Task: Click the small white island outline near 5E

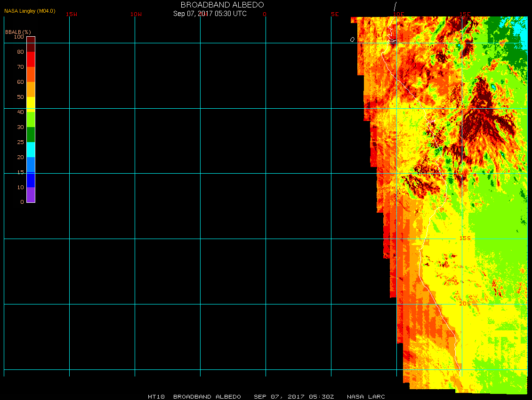Action: [x=352, y=40]
